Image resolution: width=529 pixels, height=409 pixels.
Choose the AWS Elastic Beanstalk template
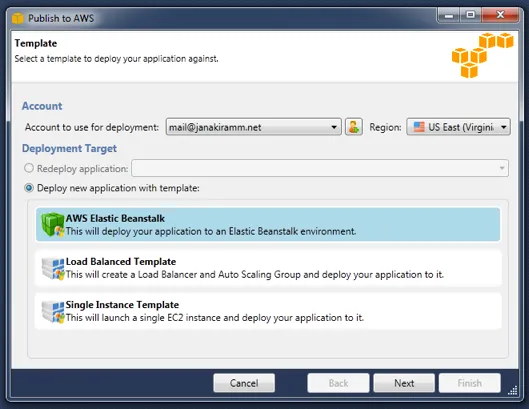coord(268,224)
